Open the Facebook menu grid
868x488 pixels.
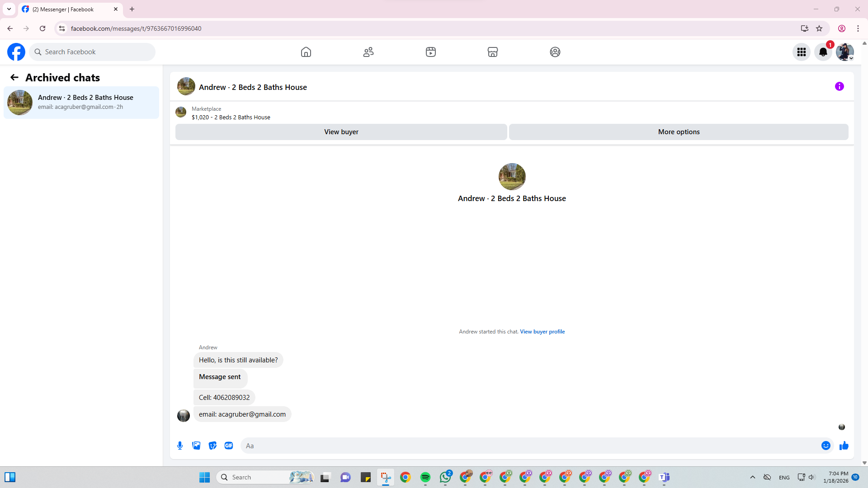click(x=802, y=52)
